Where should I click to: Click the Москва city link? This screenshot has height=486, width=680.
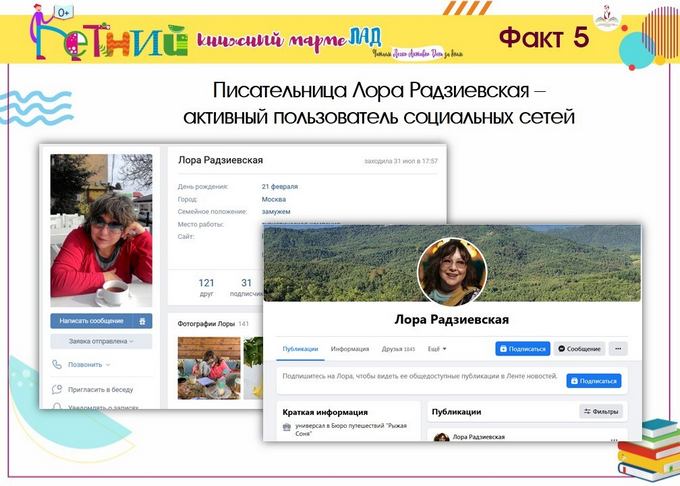(x=274, y=199)
